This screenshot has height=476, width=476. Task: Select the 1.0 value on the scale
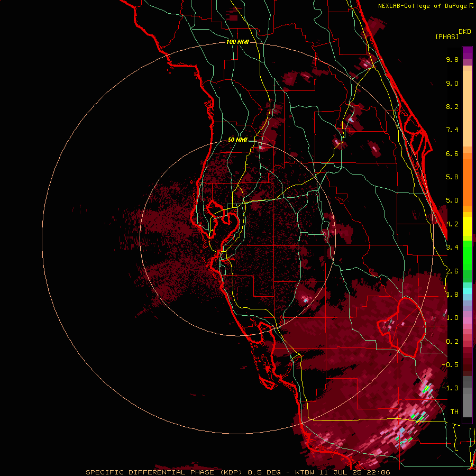pyautogui.click(x=452, y=318)
